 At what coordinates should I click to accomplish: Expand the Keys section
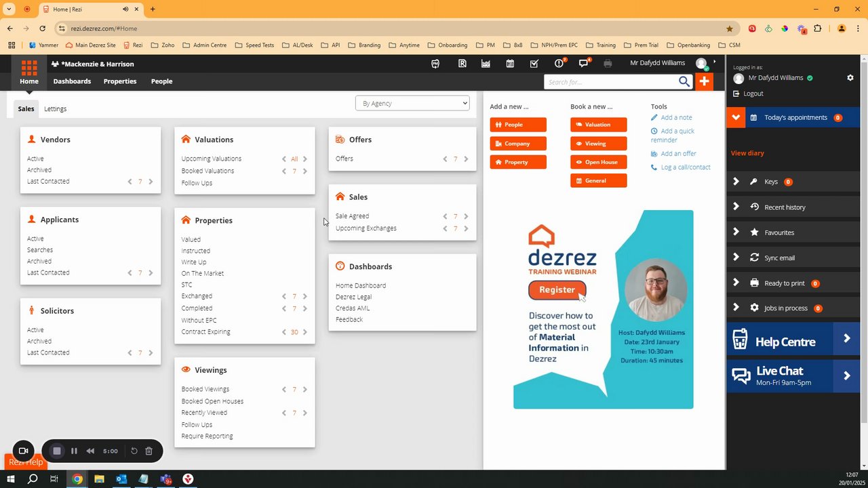[736, 182]
